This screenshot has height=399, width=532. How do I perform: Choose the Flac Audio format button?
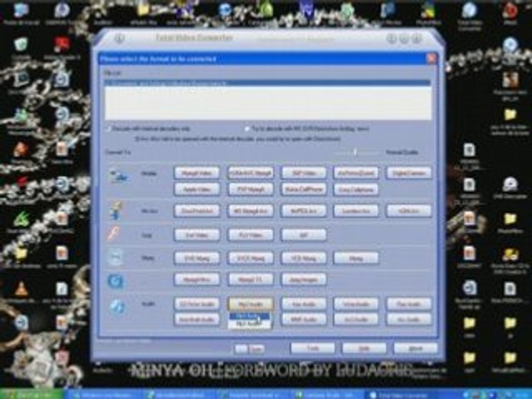(409, 304)
